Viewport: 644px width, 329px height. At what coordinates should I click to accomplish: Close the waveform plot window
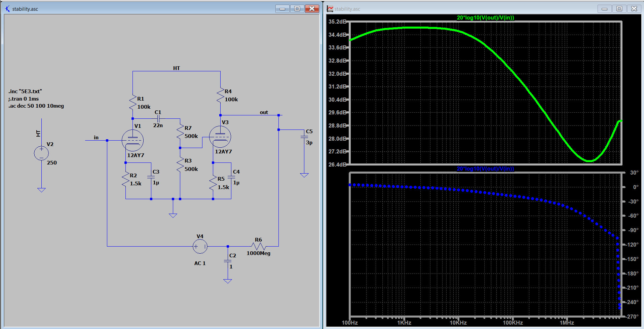tap(634, 9)
